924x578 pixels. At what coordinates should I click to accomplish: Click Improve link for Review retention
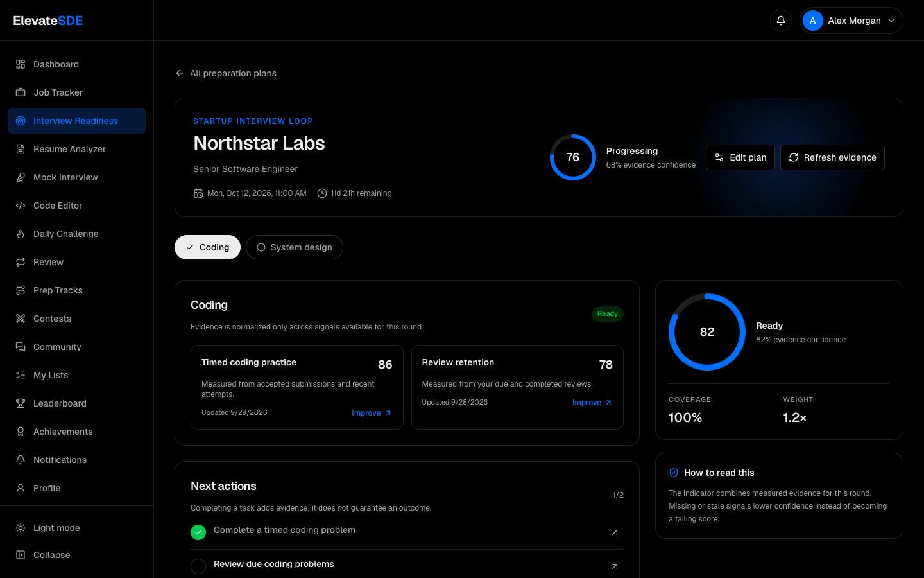pyautogui.click(x=592, y=403)
